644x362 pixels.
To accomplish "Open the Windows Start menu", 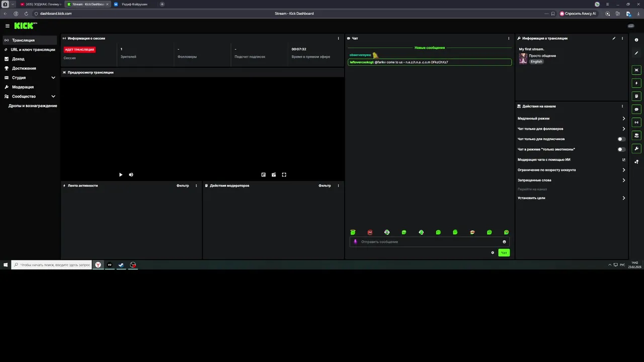I will 6,264.
